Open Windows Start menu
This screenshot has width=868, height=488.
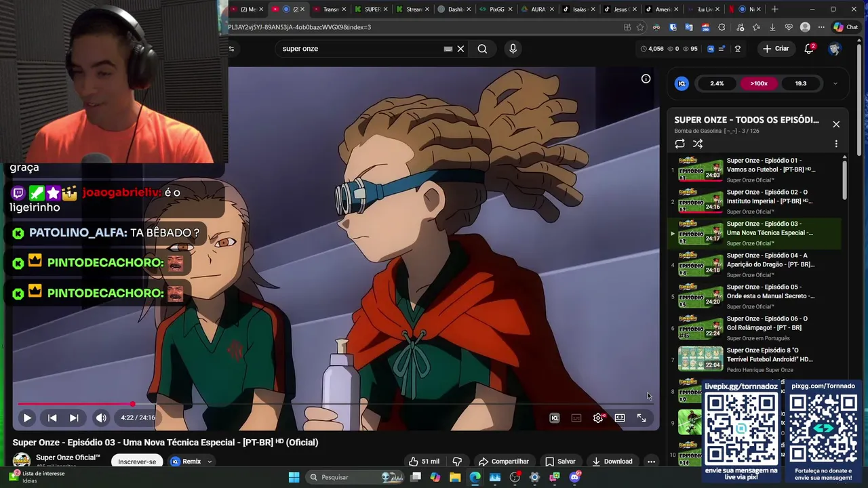click(294, 477)
